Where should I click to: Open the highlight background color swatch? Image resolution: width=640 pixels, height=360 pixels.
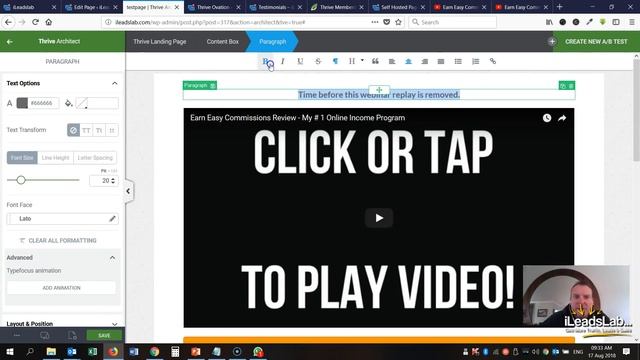(x=82, y=103)
